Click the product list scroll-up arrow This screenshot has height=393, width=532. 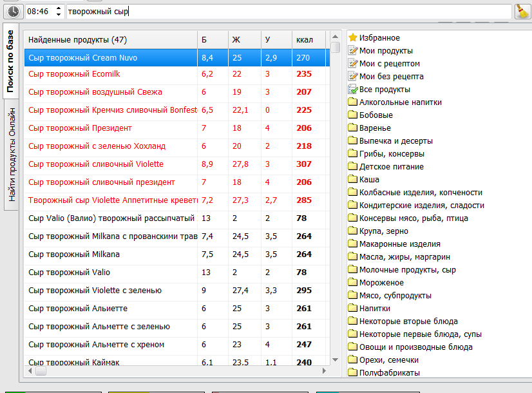(x=335, y=36)
